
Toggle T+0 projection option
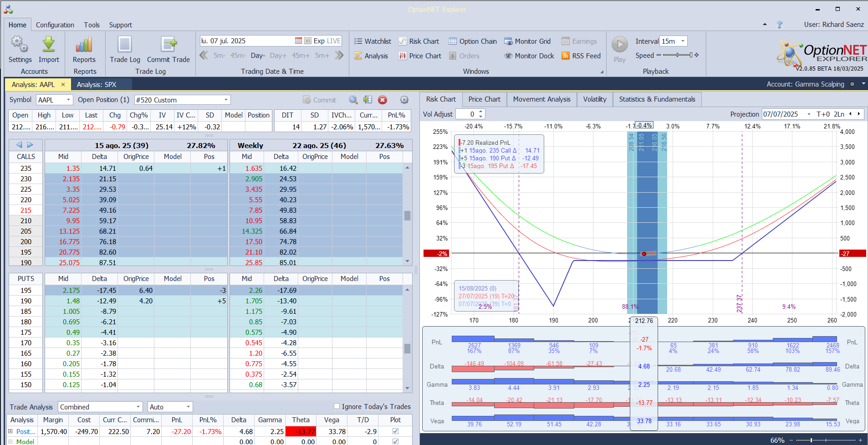pyautogui.click(x=823, y=114)
